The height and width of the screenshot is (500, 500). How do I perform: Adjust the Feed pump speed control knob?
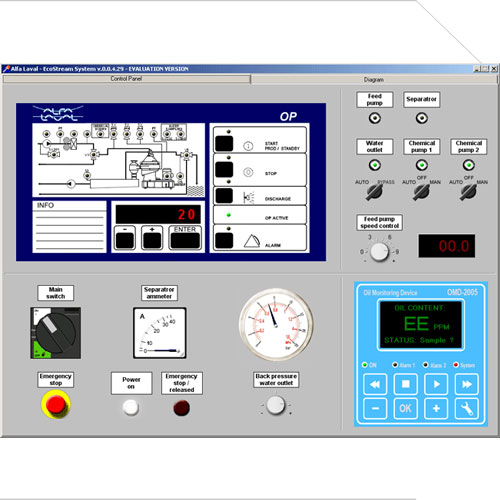(379, 252)
